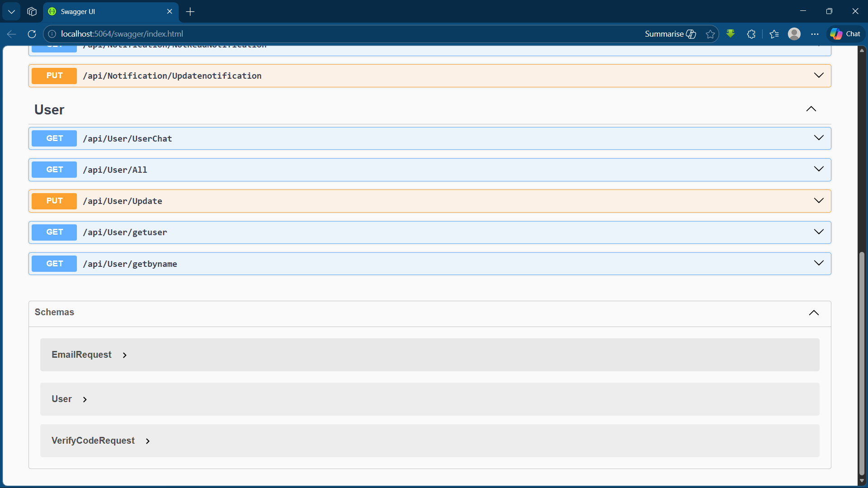Close the Swagger UI tab

pos(170,11)
